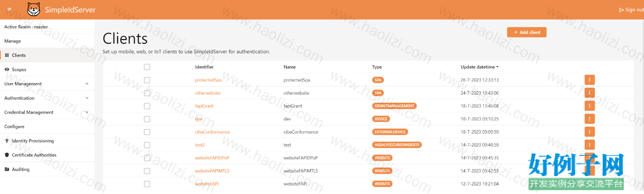
Task: Sort by Update datetime column arrow
Action: click(497, 67)
